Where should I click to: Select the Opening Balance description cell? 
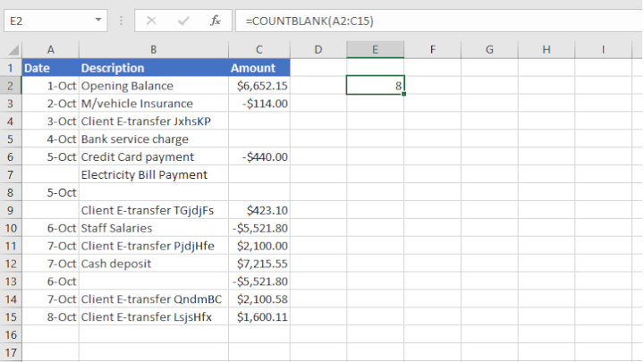pyautogui.click(x=153, y=86)
